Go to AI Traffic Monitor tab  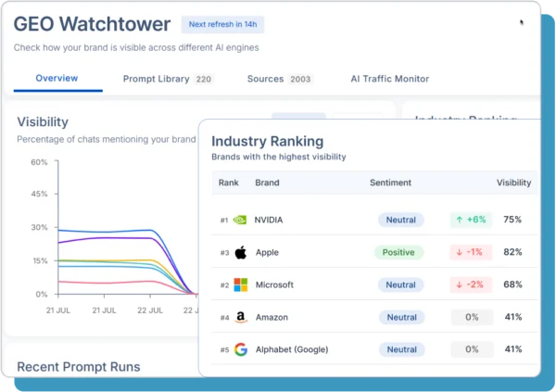tap(390, 80)
